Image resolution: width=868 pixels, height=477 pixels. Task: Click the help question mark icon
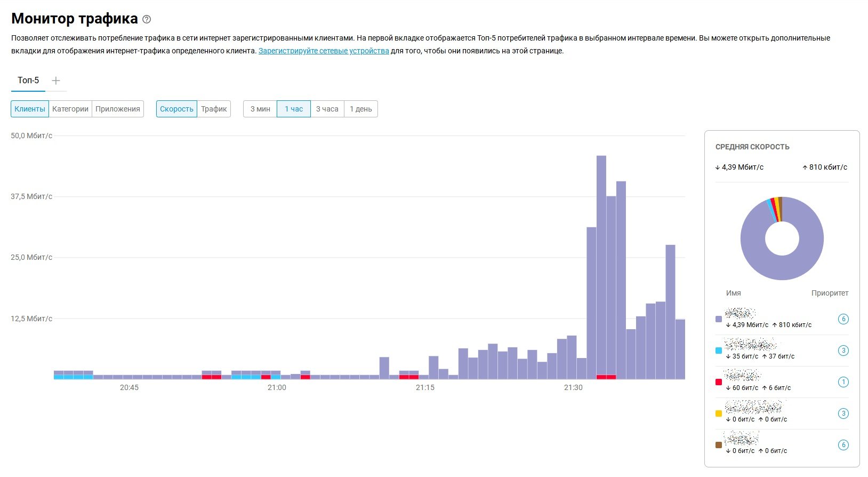tap(147, 19)
